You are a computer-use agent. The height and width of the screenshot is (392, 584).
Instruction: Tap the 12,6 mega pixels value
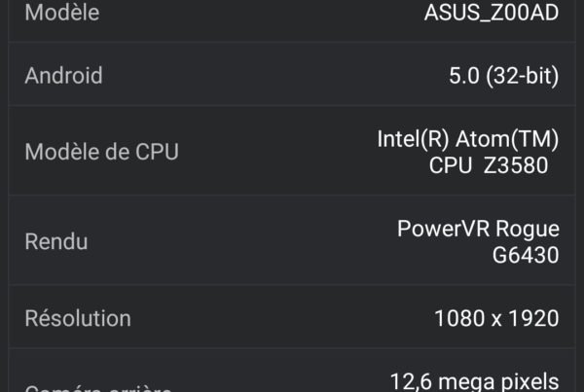(474, 382)
